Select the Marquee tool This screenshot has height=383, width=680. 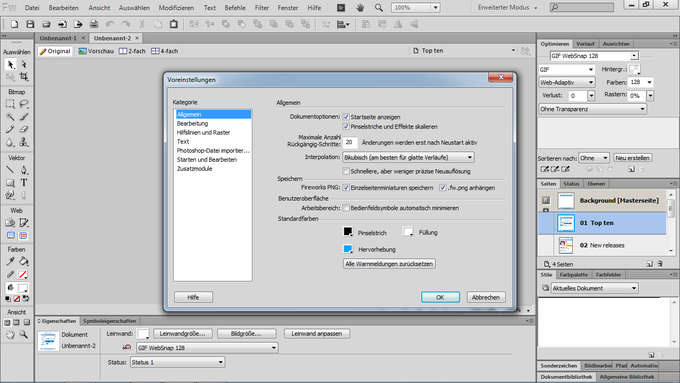[x=10, y=104]
